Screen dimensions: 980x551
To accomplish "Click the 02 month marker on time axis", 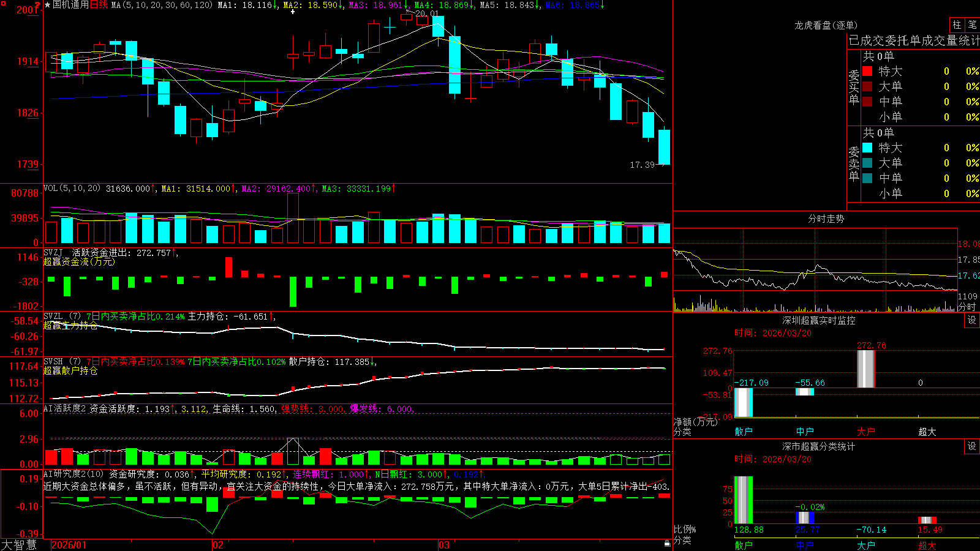I will [217, 545].
